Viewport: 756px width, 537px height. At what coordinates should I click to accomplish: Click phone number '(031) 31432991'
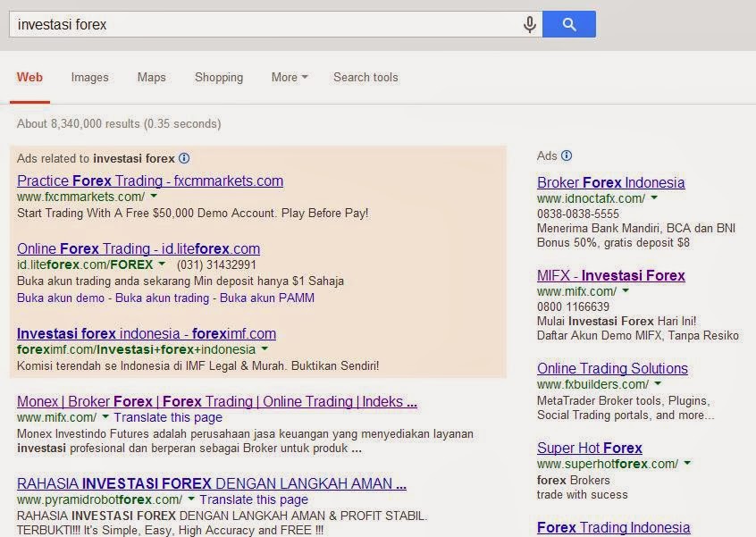coord(216,264)
